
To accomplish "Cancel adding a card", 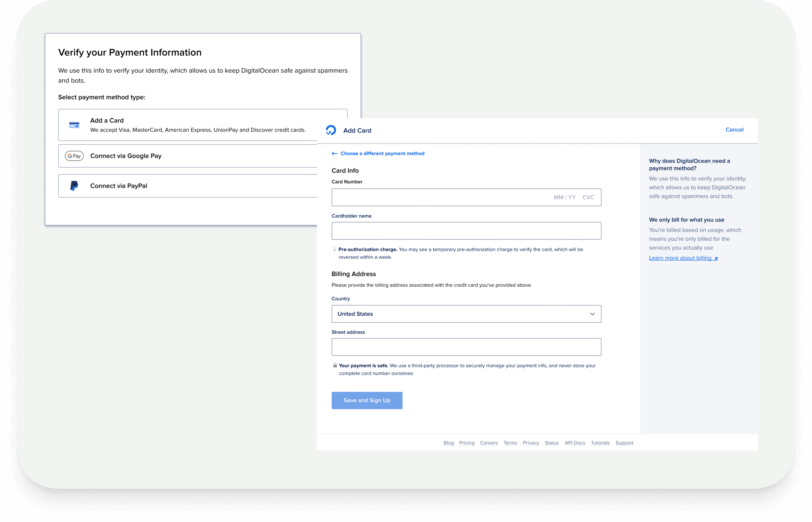I will click(x=734, y=130).
